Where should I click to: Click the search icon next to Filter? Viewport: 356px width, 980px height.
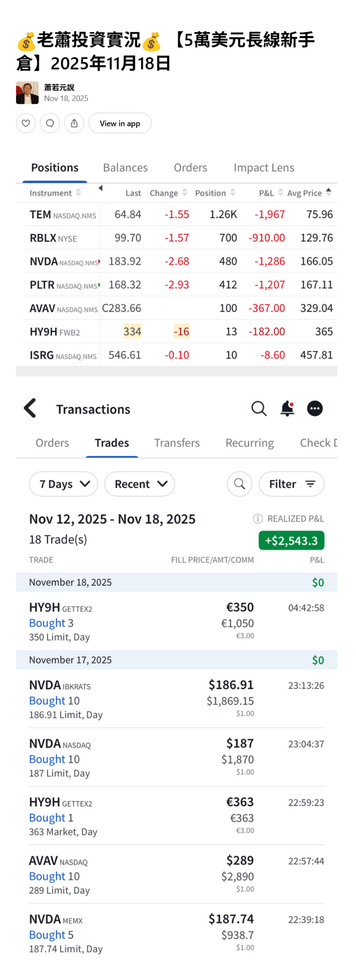[240, 484]
